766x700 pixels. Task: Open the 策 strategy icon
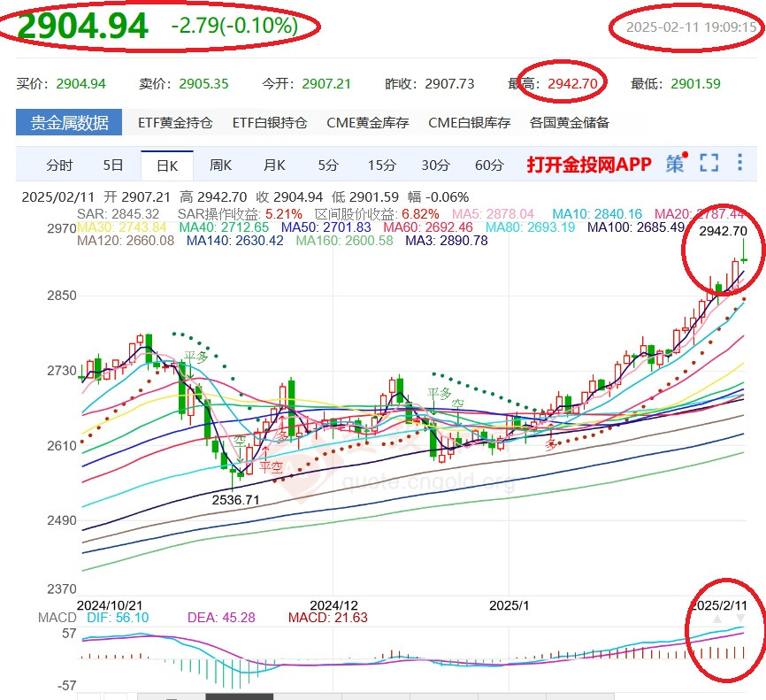click(x=676, y=163)
